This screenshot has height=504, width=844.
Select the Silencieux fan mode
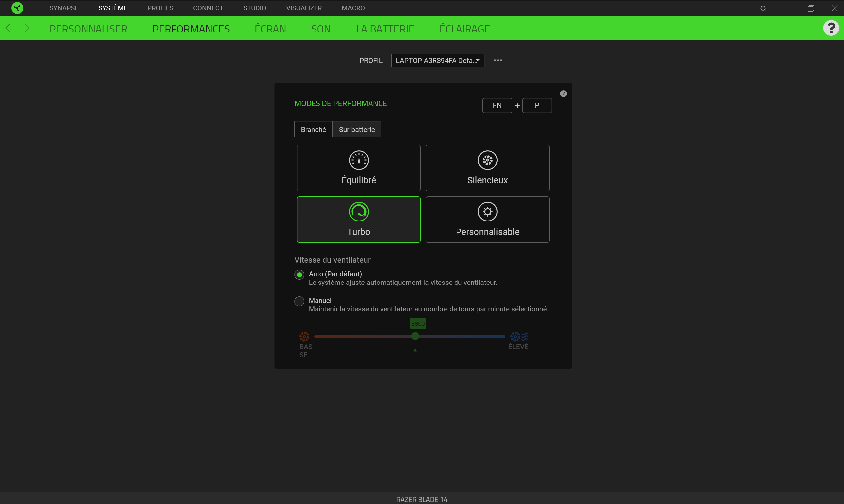(x=487, y=168)
